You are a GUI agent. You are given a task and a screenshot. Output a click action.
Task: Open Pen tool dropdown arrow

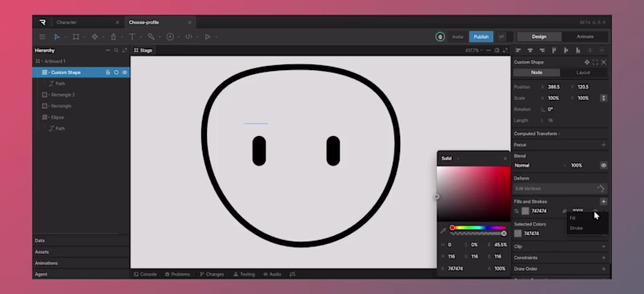point(122,37)
